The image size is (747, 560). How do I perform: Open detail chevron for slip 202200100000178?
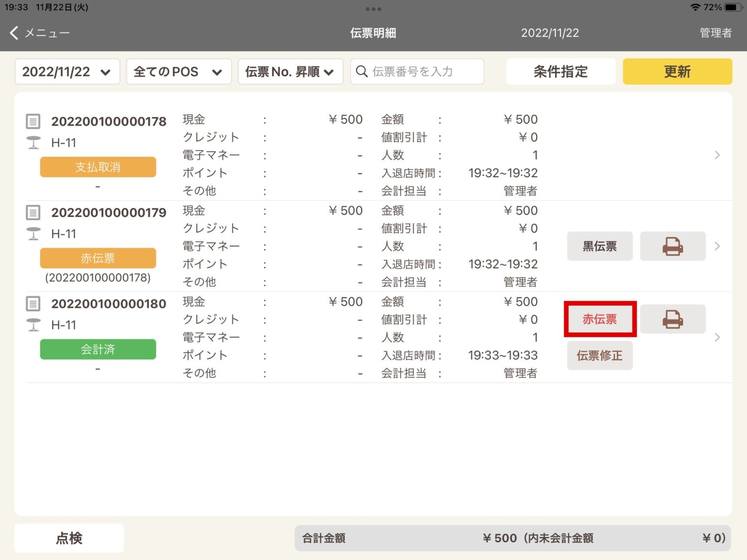pos(717,155)
